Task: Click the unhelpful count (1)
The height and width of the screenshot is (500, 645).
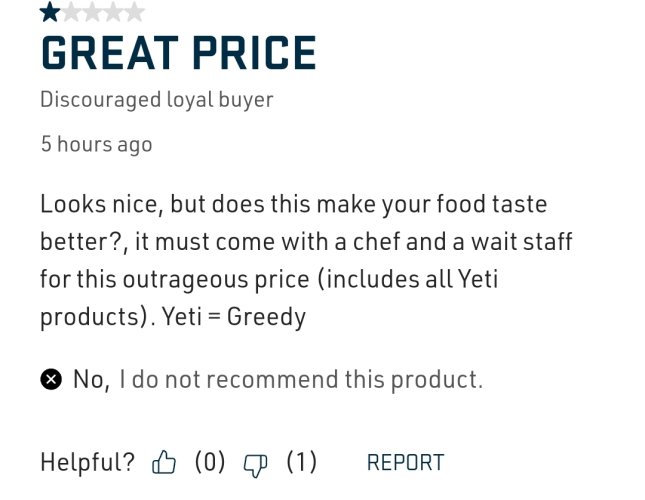Action: point(302,462)
